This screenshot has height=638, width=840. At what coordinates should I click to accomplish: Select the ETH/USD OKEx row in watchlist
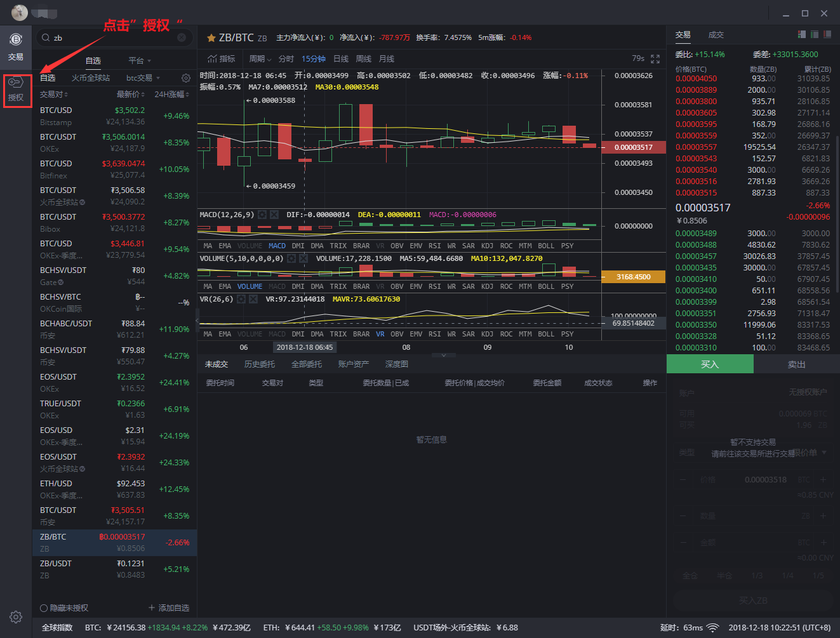[114, 489]
